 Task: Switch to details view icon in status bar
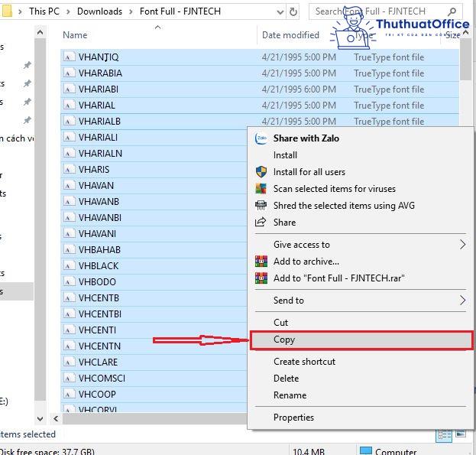coord(444,435)
